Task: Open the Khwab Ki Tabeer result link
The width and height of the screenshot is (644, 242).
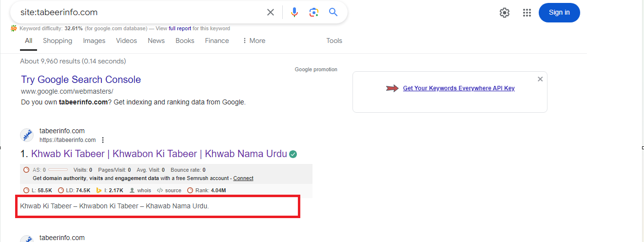Action: (x=159, y=154)
